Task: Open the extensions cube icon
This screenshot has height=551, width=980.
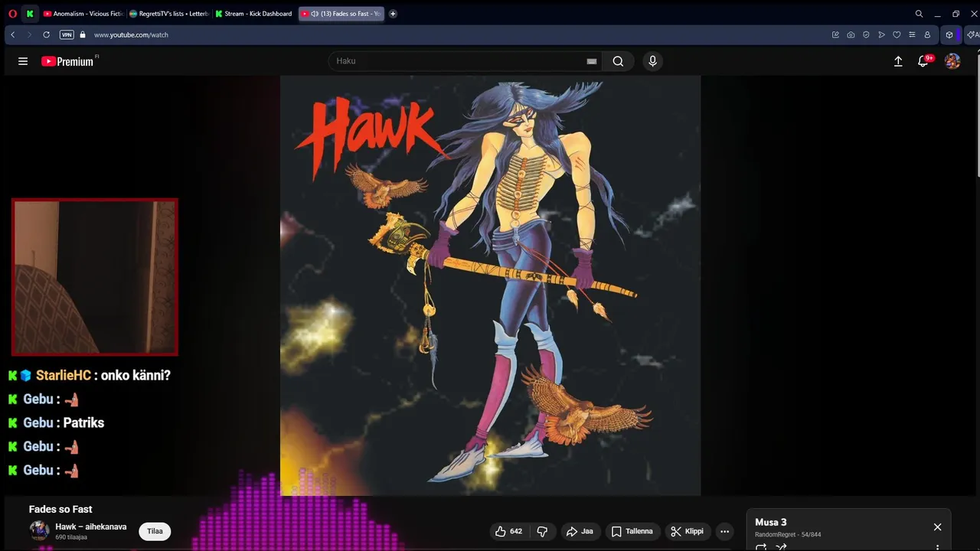Action: [949, 34]
